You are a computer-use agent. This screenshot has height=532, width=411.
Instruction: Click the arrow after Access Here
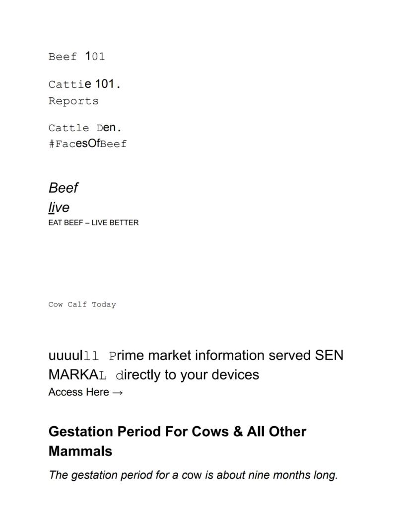click(x=118, y=392)
